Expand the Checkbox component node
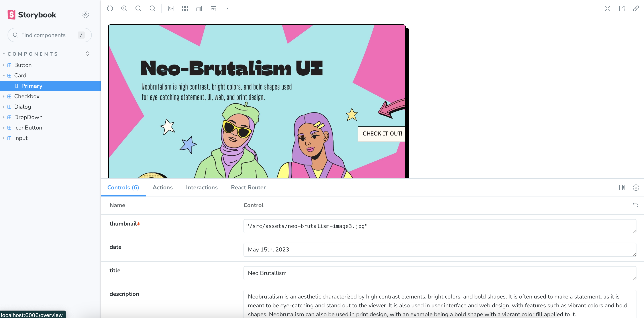This screenshot has height=318, width=644. coord(26,96)
